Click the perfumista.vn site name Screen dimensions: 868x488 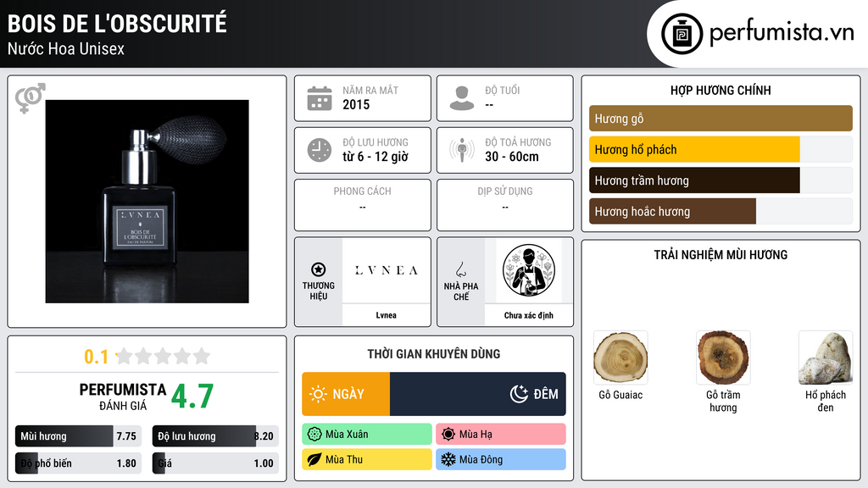pyautogui.click(x=782, y=33)
